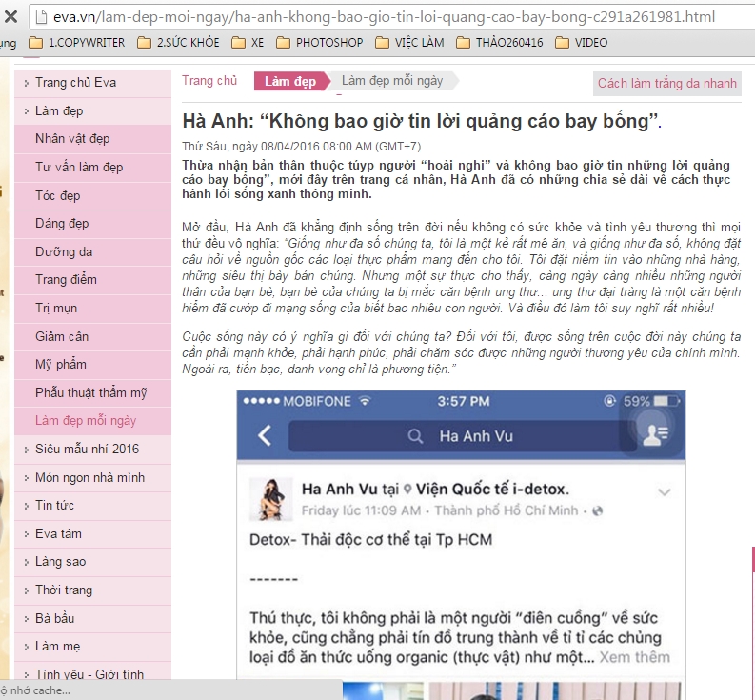Click the expand arrow before Thời trang
The image size is (755, 700).
click(x=27, y=591)
